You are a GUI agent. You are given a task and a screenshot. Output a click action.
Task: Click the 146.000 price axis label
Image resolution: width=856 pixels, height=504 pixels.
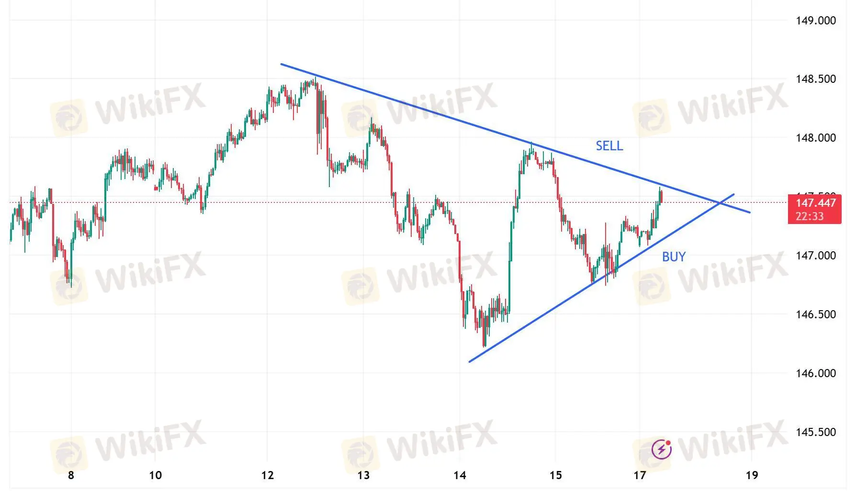pos(816,373)
